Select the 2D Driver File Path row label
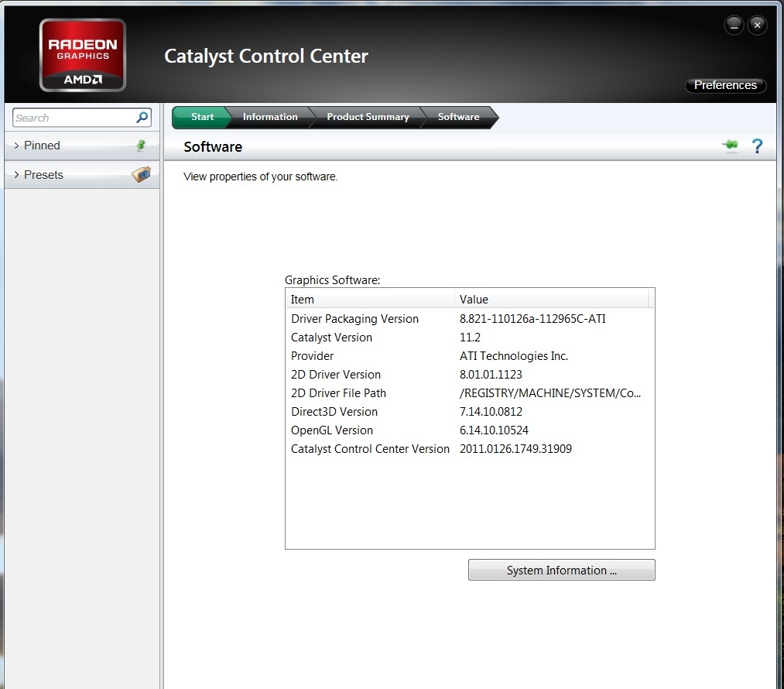Screen dimensions: 784x689 [x=338, y=393]
